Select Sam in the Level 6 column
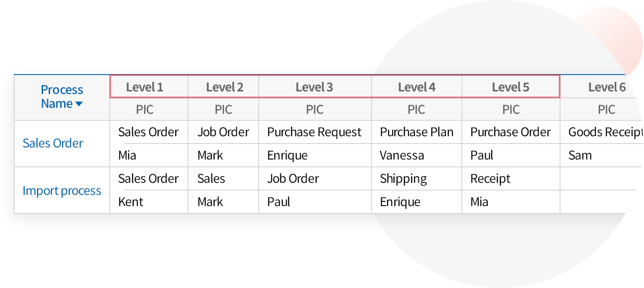The height and width of the screenshot is (288, 644). tap(580, 155)
